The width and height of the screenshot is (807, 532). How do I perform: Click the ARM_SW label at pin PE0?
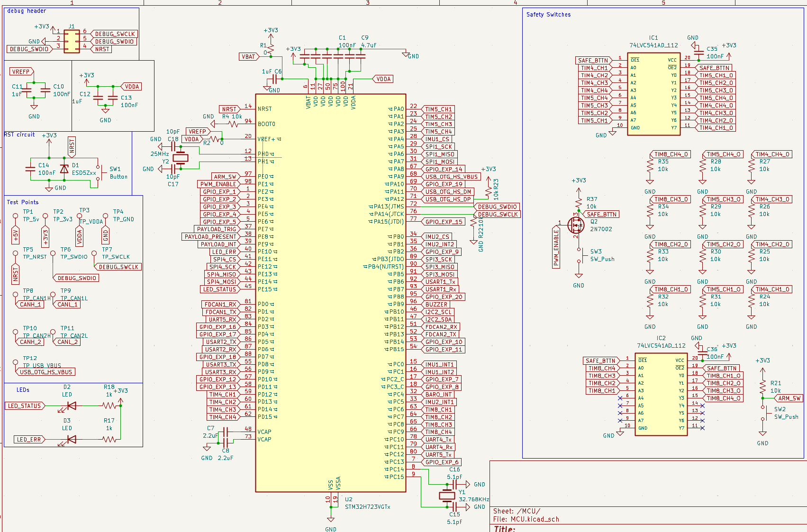[226, 177]
